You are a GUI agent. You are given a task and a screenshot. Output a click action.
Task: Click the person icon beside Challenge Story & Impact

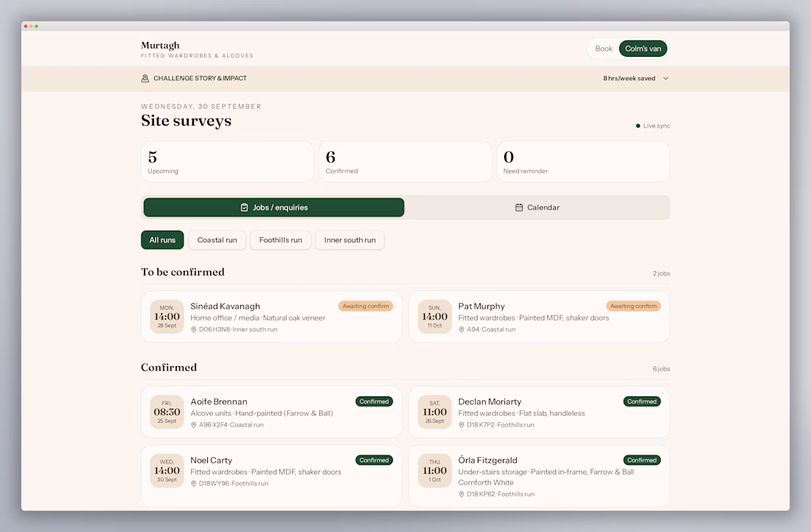click(x=145, y=79)
